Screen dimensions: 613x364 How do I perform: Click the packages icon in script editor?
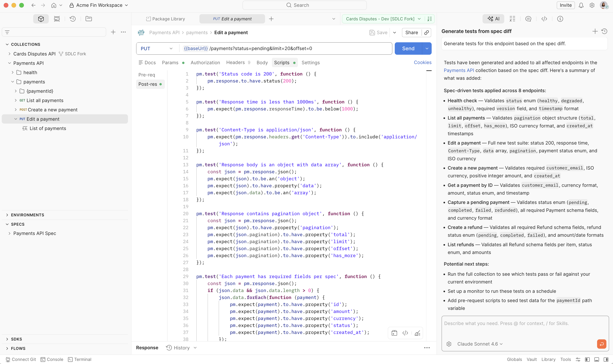coord(394,333)
